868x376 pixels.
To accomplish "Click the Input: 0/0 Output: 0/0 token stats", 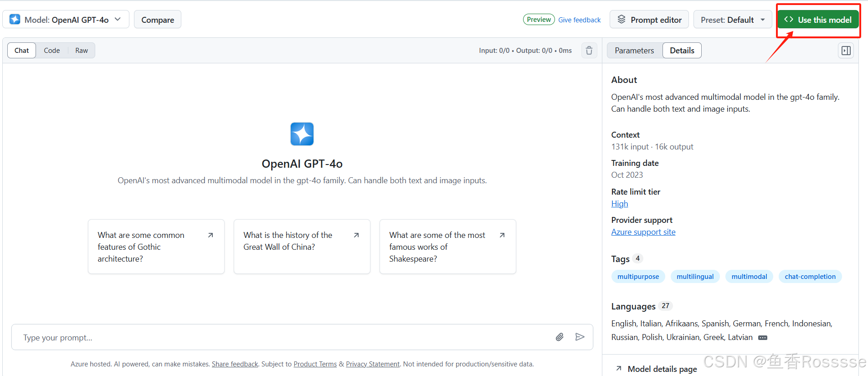I will pyautogui.click(x=525, y=51).
